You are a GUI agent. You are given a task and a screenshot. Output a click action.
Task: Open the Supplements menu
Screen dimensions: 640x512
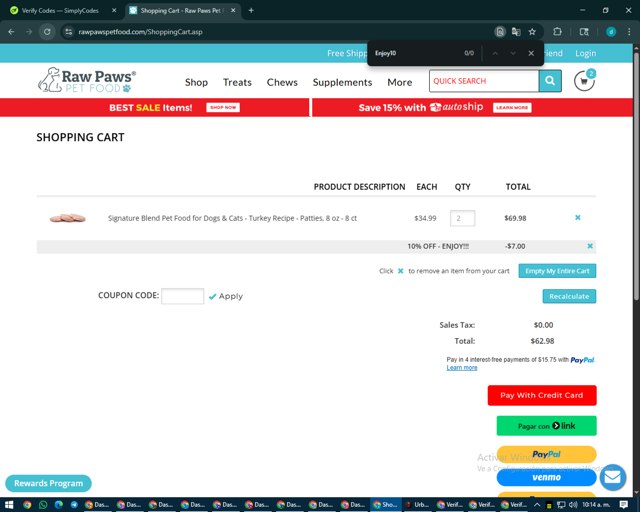[342, 82]
